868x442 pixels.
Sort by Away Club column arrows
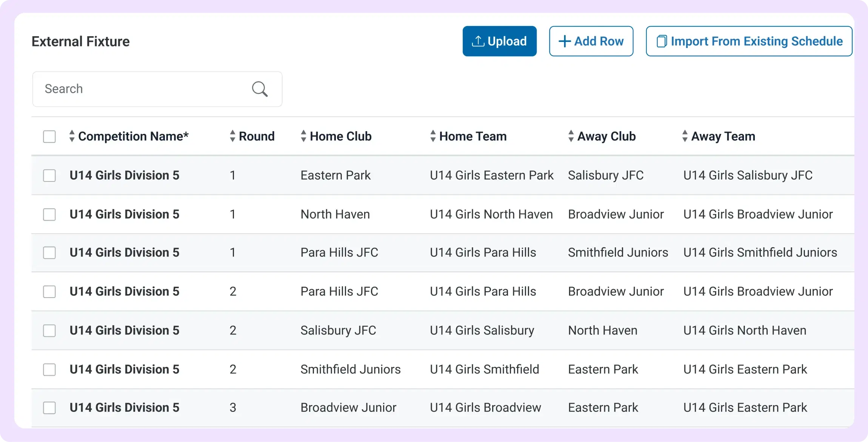tap(571, 136)
